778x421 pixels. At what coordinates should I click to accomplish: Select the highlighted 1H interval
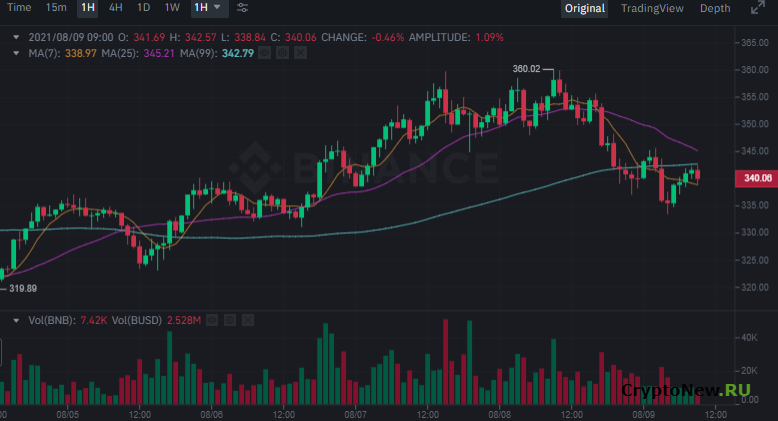click(88, 8)
